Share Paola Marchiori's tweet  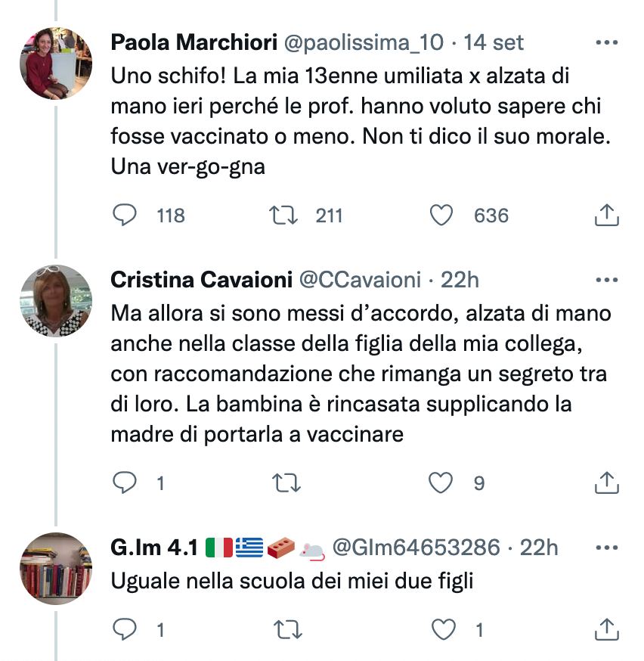606,215
